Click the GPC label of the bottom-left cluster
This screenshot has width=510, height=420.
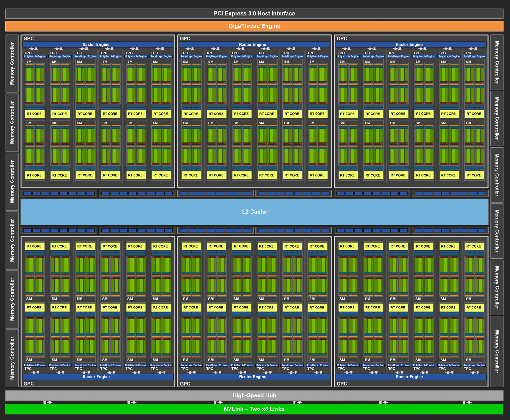[x=29, y=384]
